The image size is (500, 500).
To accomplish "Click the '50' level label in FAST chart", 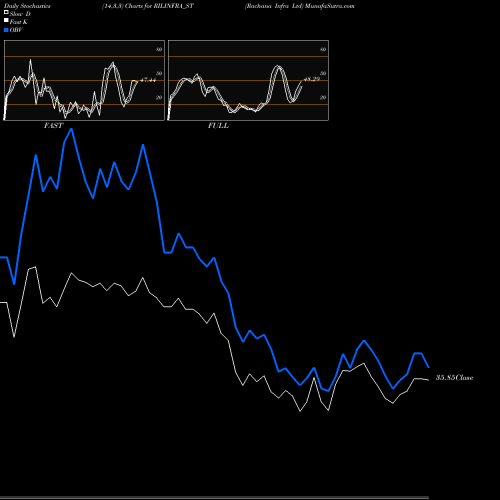I will point(159,73).
